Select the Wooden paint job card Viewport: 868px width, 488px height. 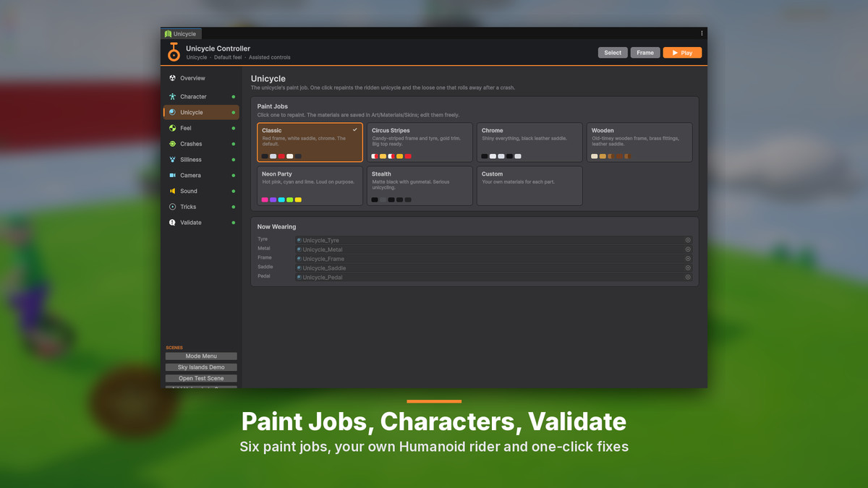point(639,142)
